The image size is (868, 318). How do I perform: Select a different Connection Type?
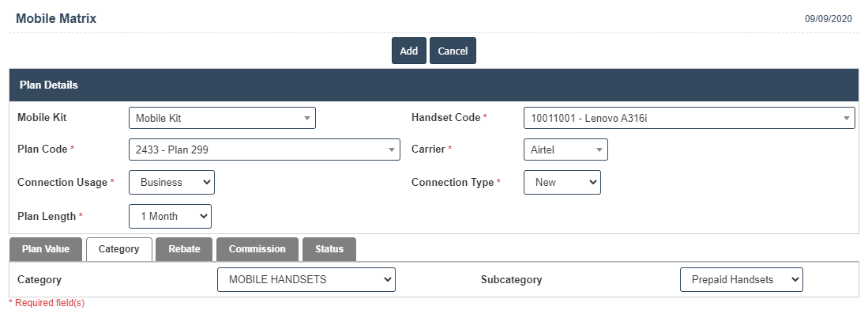[x=562, y=182]
